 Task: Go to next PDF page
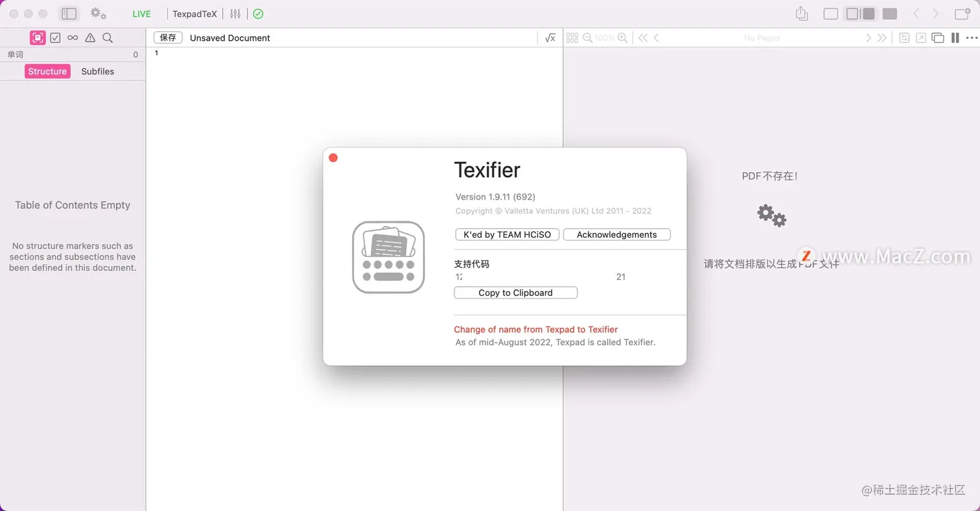tap(869, 38)
